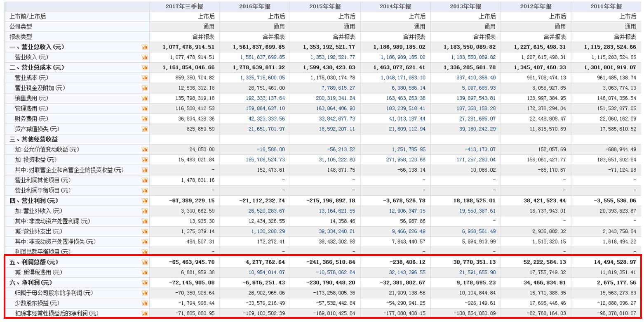Image resolution: width=644 pixels, height=322 pixels.
Task: Open 2013 资产减值损失 link 39,160,242.29
Action: [477, 129]
